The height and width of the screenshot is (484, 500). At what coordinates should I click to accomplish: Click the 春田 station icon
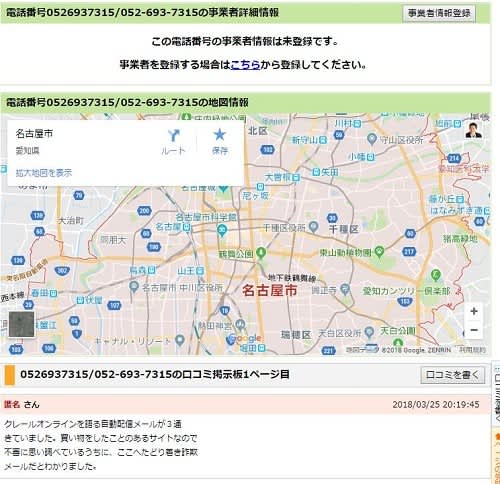click(53, 293)
